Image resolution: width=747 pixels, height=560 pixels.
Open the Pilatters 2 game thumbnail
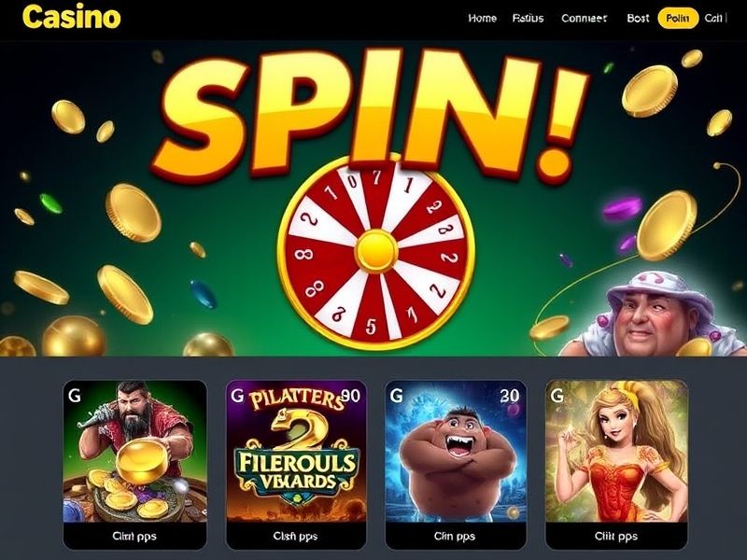click(x=296, y=451)
